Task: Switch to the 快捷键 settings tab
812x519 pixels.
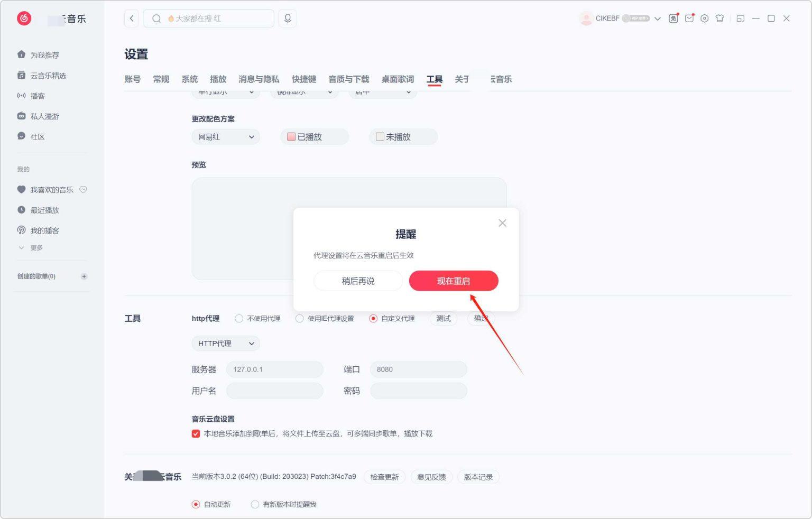Action: (304, 79)
